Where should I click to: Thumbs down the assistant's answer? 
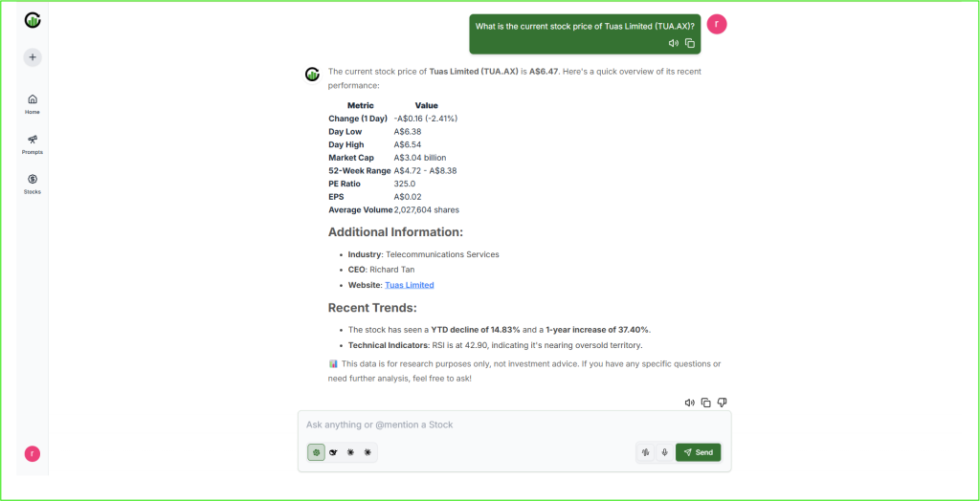722,403
